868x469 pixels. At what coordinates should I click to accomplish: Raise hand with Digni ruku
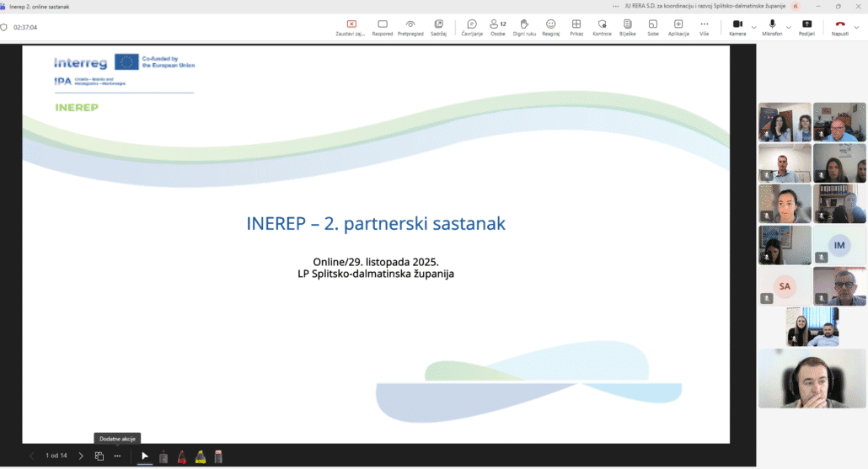(523, 27)
